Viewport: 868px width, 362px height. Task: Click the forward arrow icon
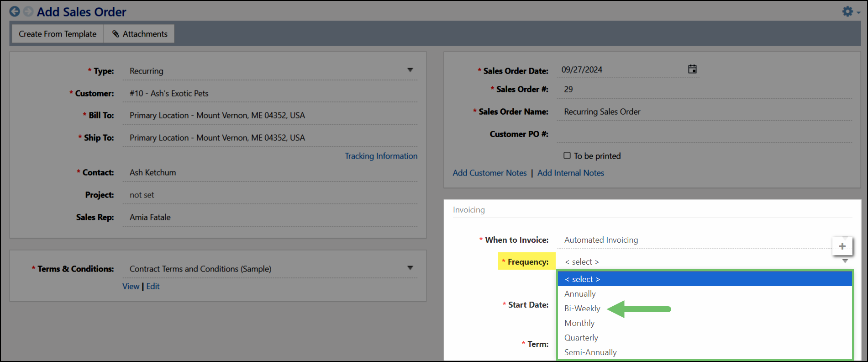click(x=28, y=11)
